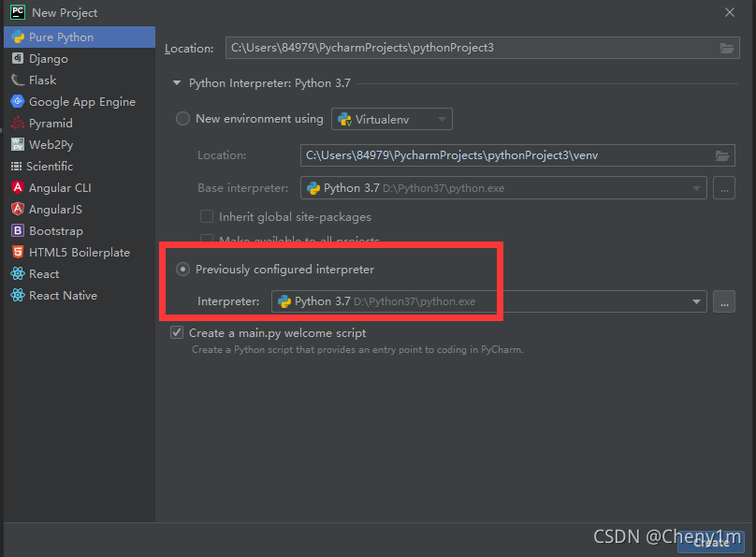This screenshot has height=557, width=756.
Task: Select New environment using radio button
Action: [x=182, y=119]
